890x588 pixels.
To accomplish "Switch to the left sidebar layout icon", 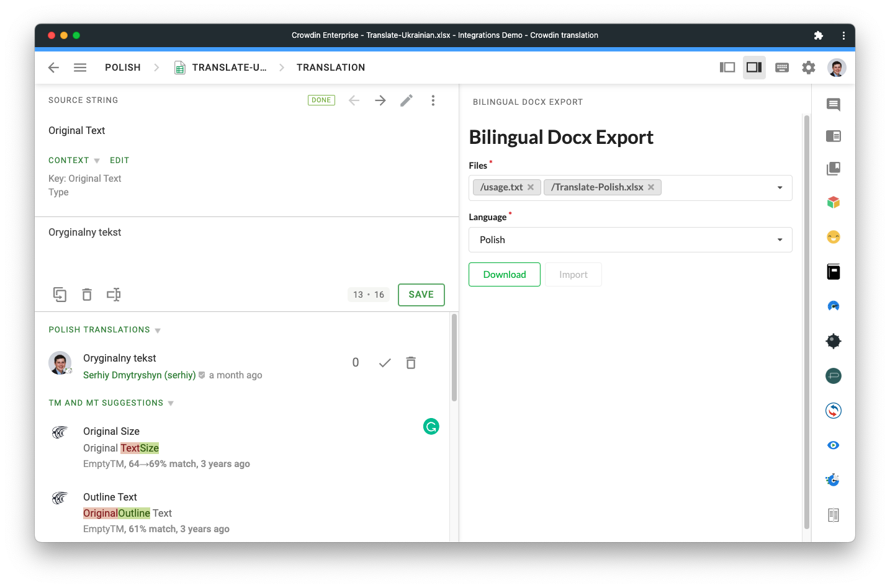I will tap(727, 67).
